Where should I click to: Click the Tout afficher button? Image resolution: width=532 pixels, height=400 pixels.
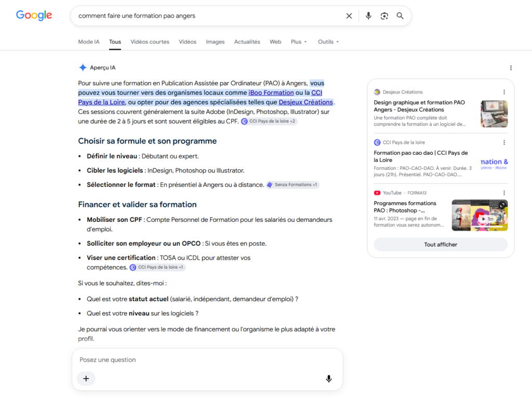pyautogui.click(x=441, y=245)
